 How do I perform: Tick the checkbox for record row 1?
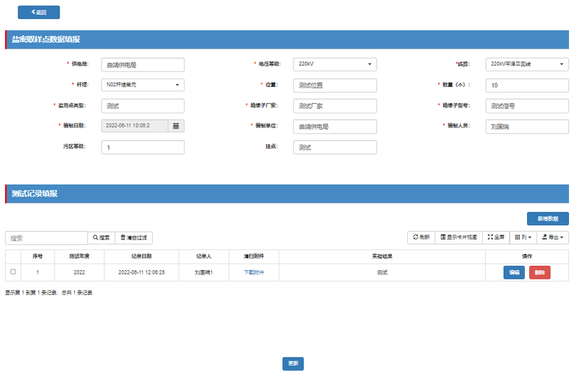pyautogui.click(x=13, y=272)
